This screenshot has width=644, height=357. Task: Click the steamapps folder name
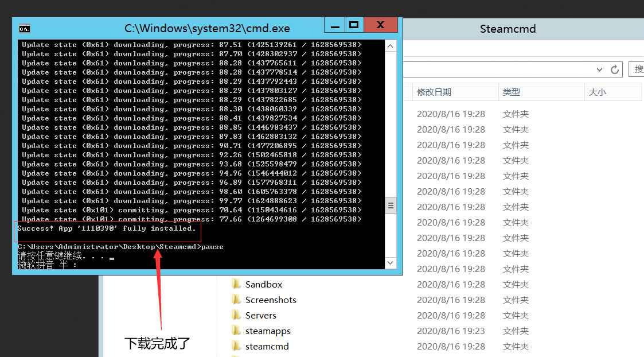click(x=268, y=331)
